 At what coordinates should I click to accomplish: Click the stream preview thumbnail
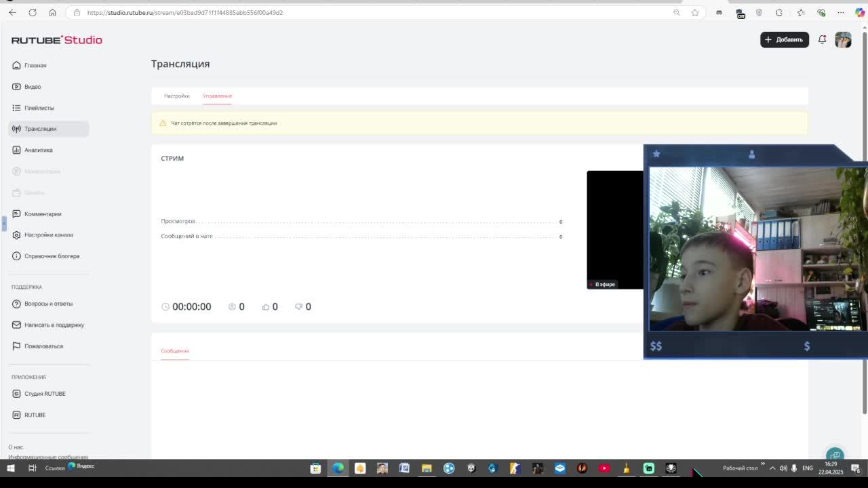615,230
